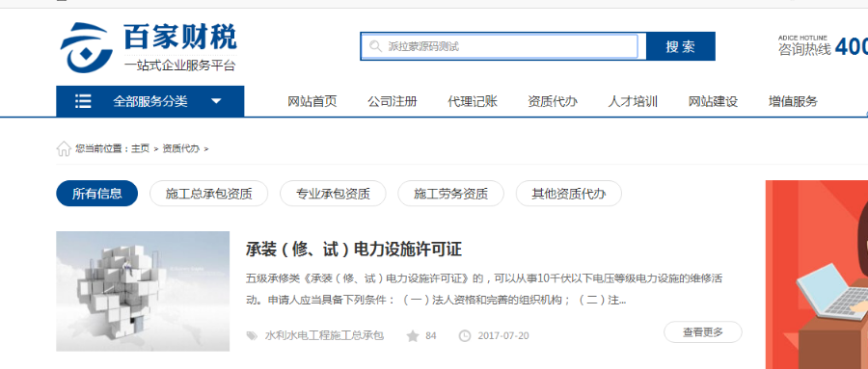Click the 一站式企业服务平台 slogan text

click(x=180, y=66)
